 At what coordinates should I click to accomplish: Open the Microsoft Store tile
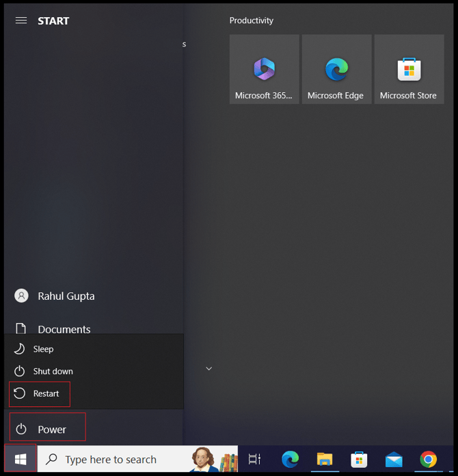click(409, 70)
